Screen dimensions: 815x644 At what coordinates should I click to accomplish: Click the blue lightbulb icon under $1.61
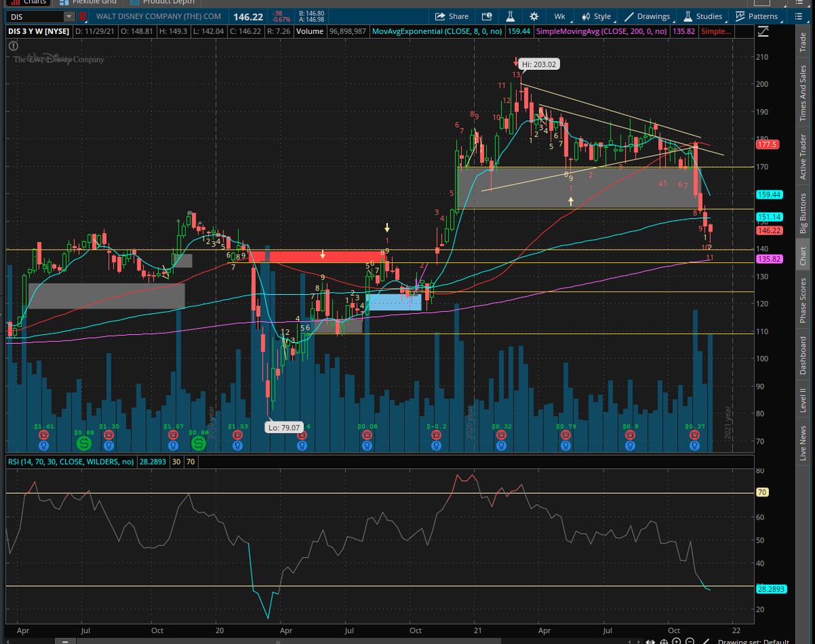pos(44,446)
